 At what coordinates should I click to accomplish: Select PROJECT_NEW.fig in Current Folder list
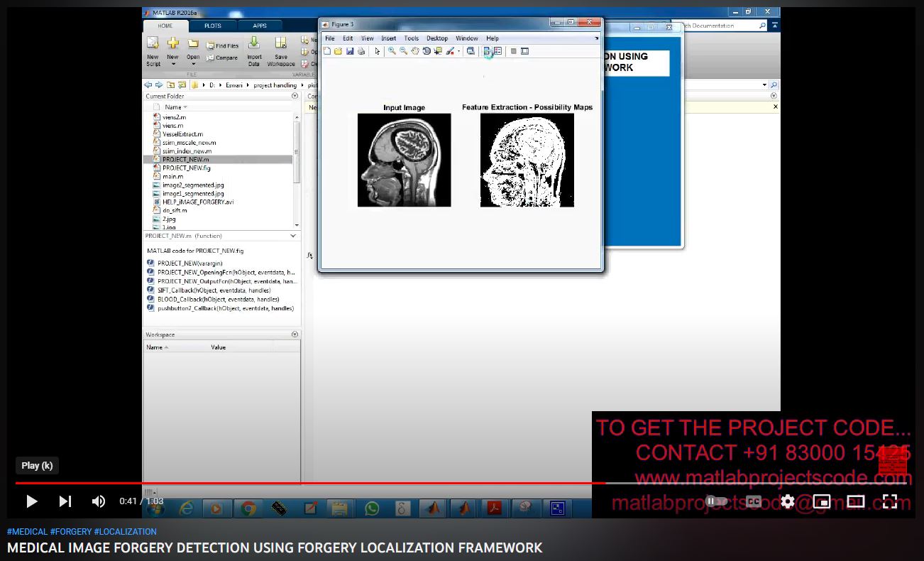click(186, 168)
